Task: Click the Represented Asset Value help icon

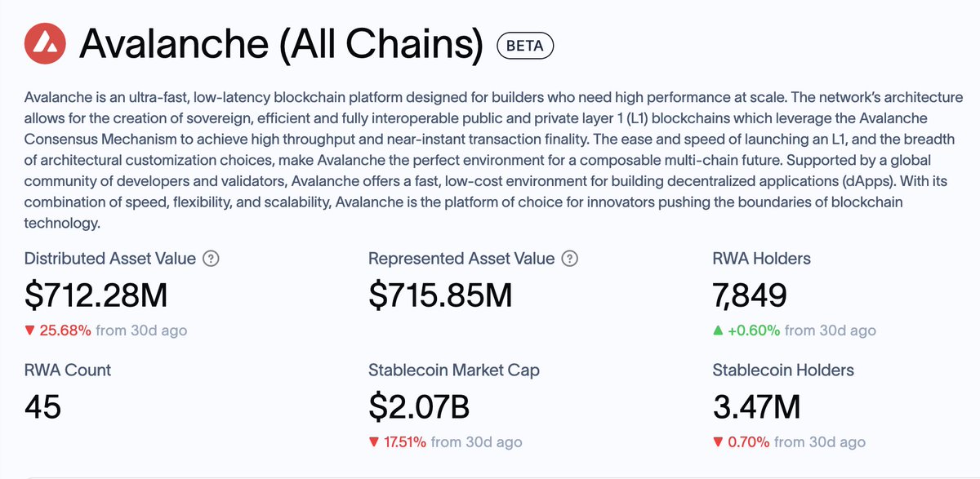Action: 570,259
